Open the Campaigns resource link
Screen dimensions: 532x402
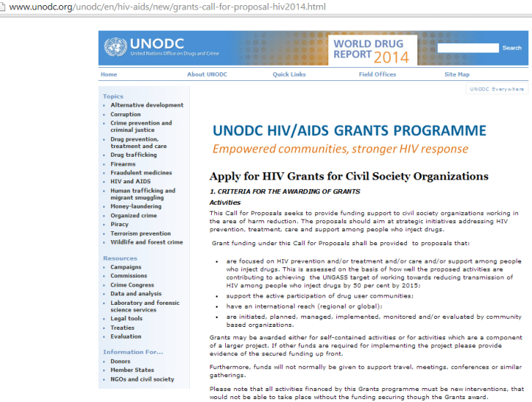click(x=126, y=267)
